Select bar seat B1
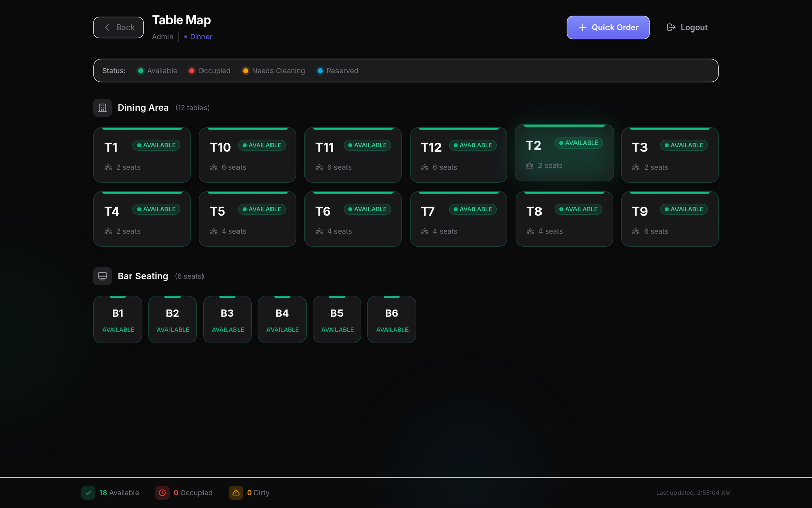This screenshot has height=508, width=812. (118, 320)
